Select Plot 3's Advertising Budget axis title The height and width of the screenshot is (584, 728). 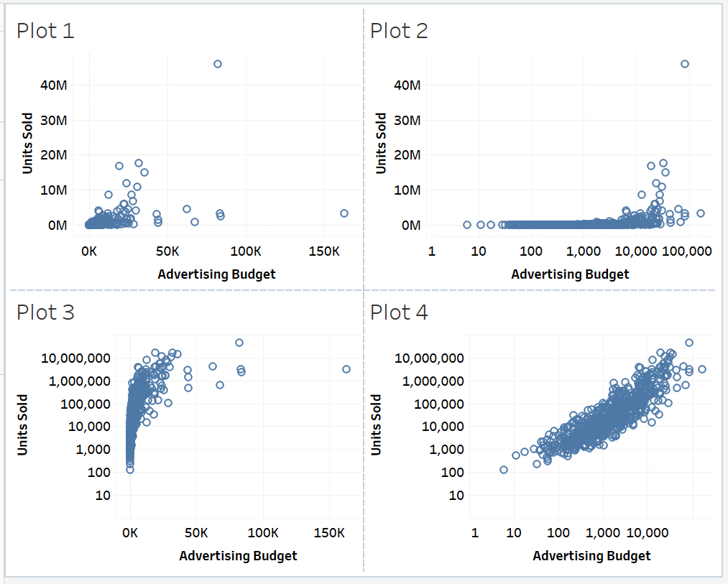238,556
